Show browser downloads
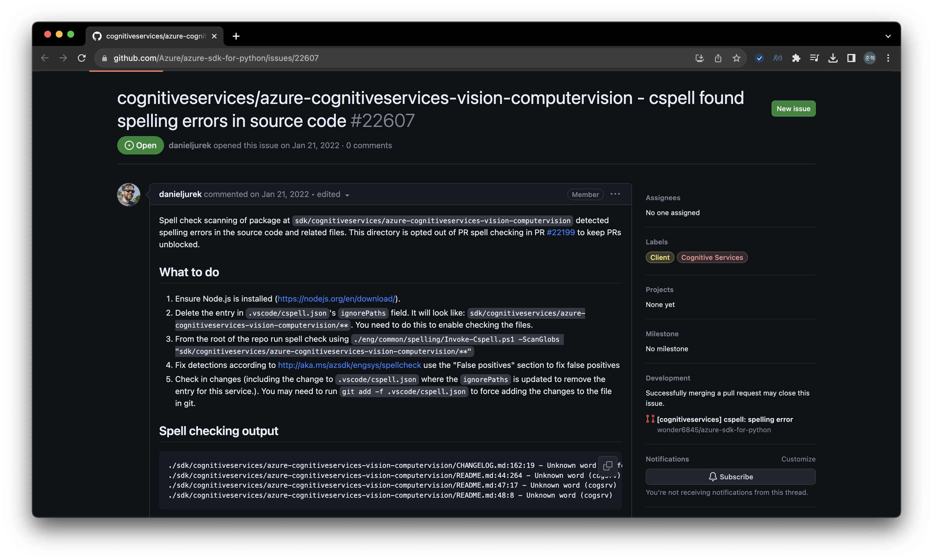Screen dimensions: 933x560 pos(832,58)
